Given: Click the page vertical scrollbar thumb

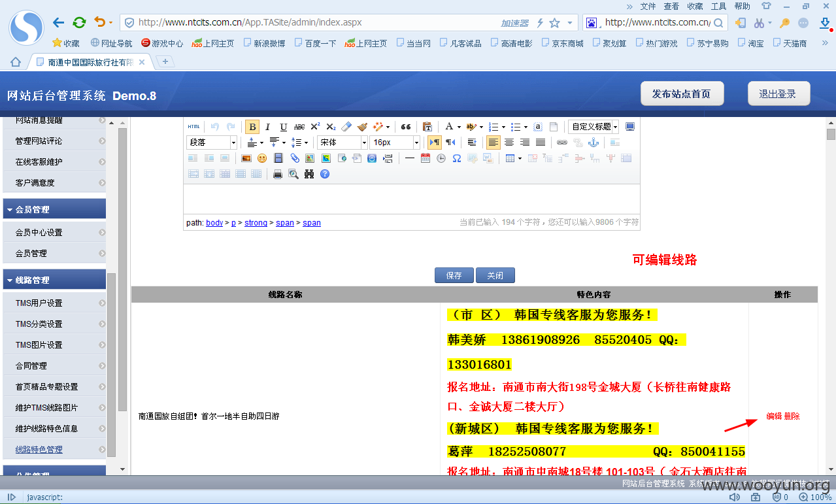Looking at the screenshot, I should pyautogui.click(x=831, y=135).
